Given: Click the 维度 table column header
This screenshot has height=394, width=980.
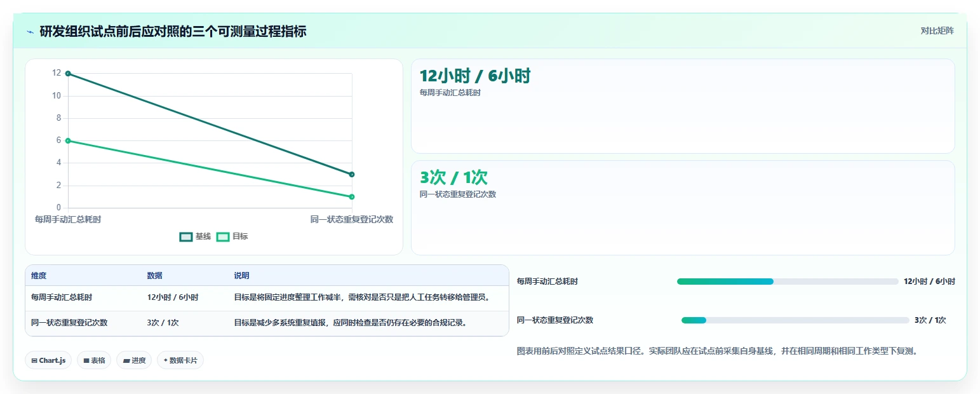Looking at the screenshot, I should [39, 276].
